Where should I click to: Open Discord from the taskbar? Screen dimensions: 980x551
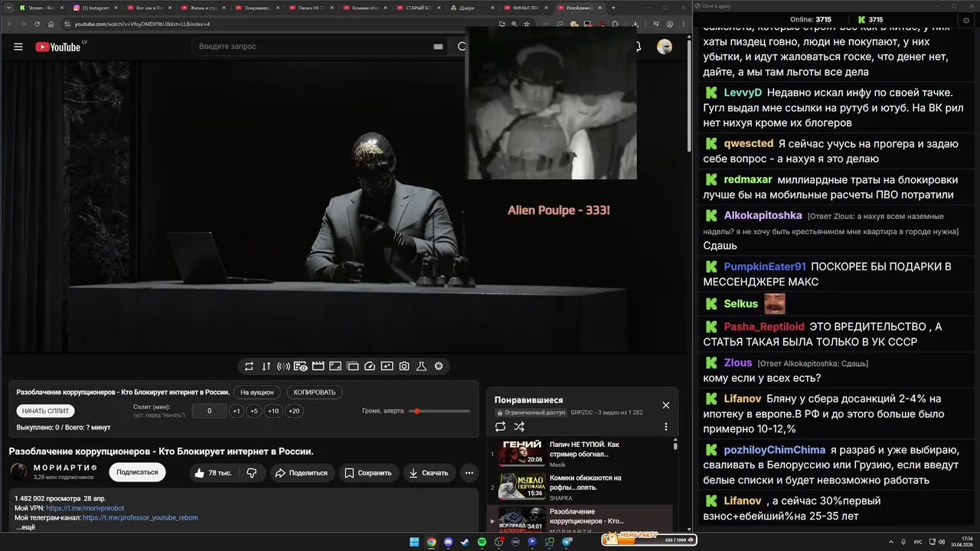click(x=448, y=542)
